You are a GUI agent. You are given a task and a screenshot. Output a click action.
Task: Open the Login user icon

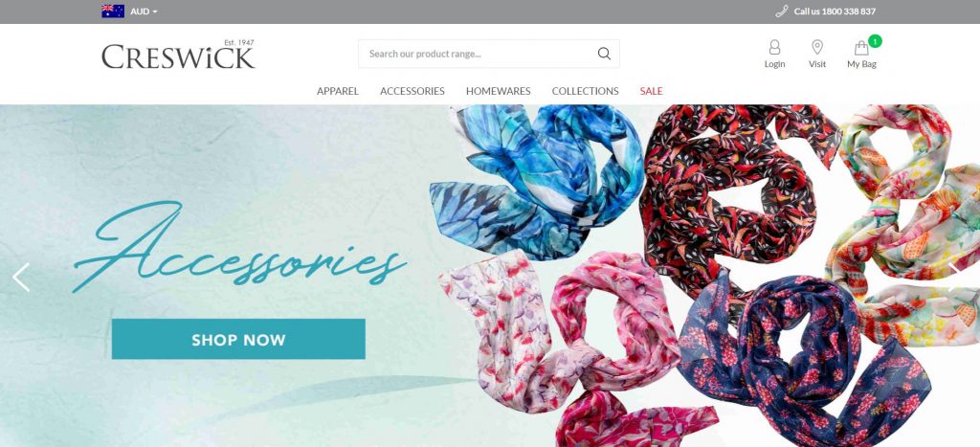pos(774,48)
